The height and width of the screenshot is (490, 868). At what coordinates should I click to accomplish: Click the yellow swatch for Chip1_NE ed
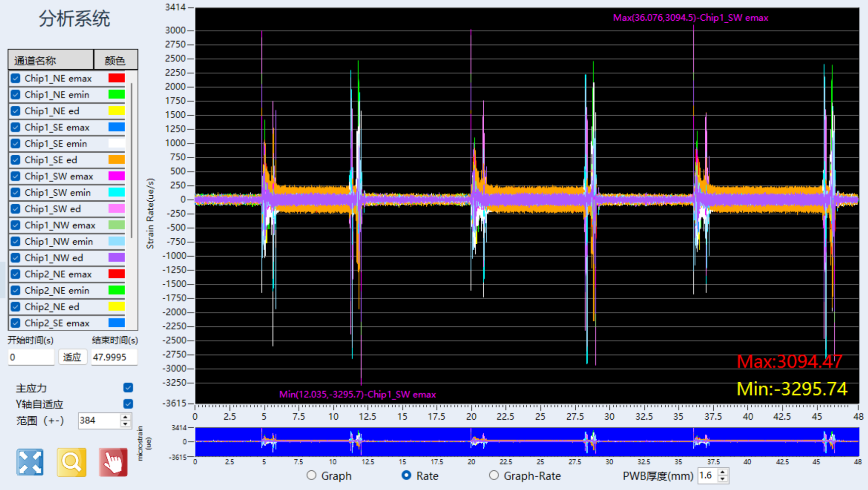117,111
